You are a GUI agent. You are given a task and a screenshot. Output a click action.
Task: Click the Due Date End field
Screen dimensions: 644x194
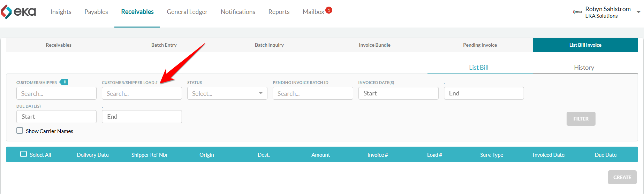point(142,117)
